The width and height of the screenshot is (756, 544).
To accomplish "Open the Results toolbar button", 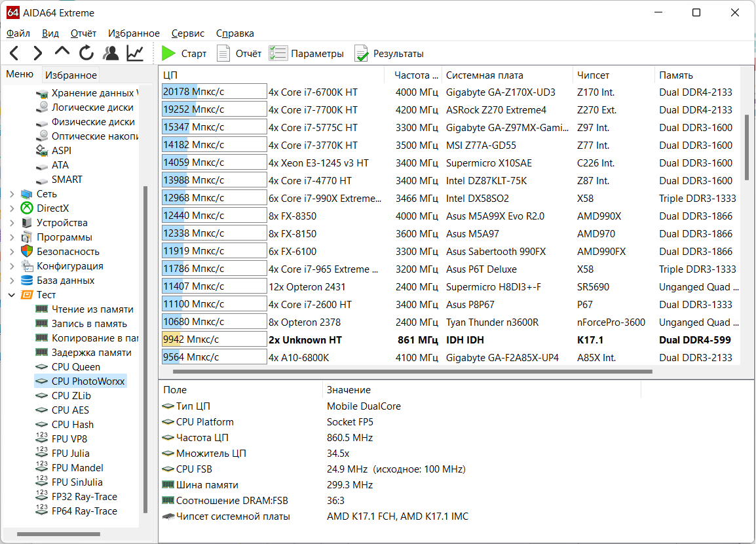I will click(x=389, y=54).
